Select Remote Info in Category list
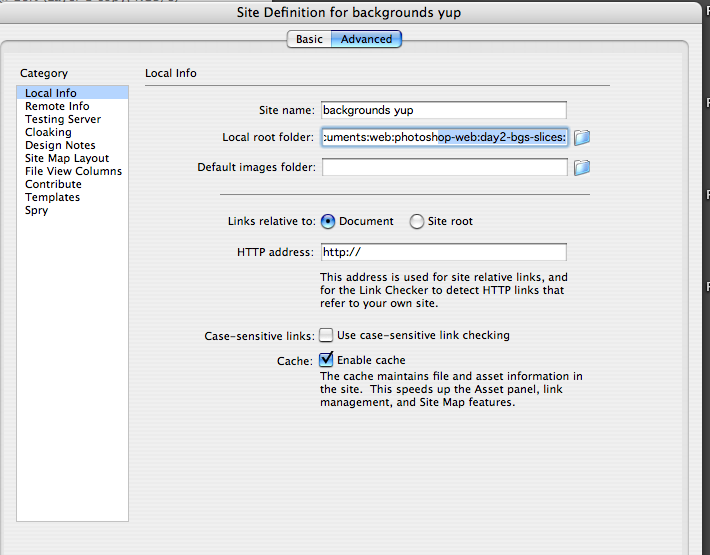The height and width of the screenshot is (555, 710). 57,106
